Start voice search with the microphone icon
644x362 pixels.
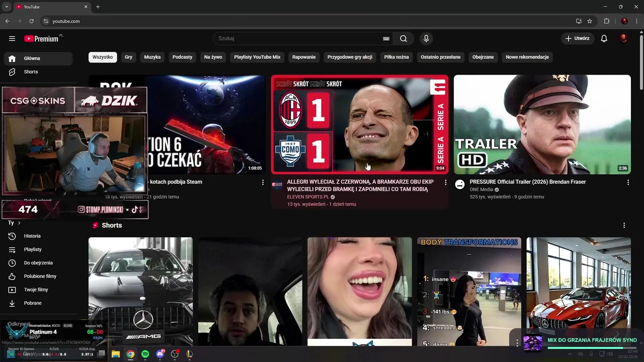[426, 39]
